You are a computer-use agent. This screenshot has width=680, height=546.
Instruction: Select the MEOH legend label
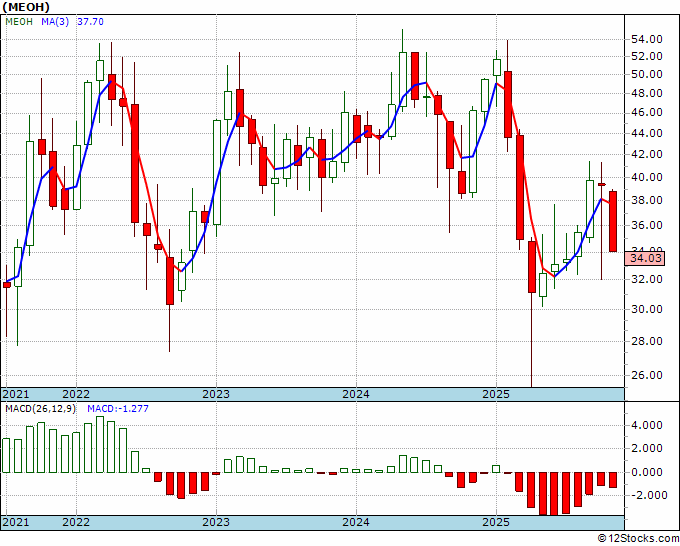[x=19, y=22]
